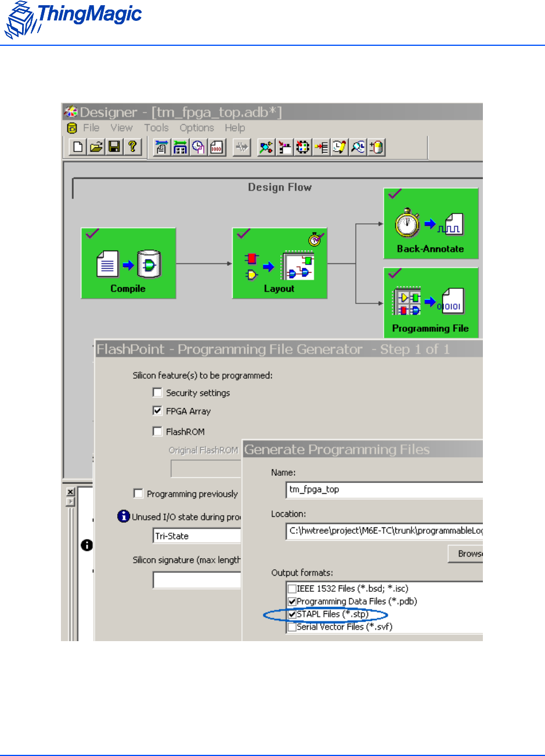Open the SmartPower toolbar icon
This screenshot has height=756, width=545.
click(x=377, y=147)
